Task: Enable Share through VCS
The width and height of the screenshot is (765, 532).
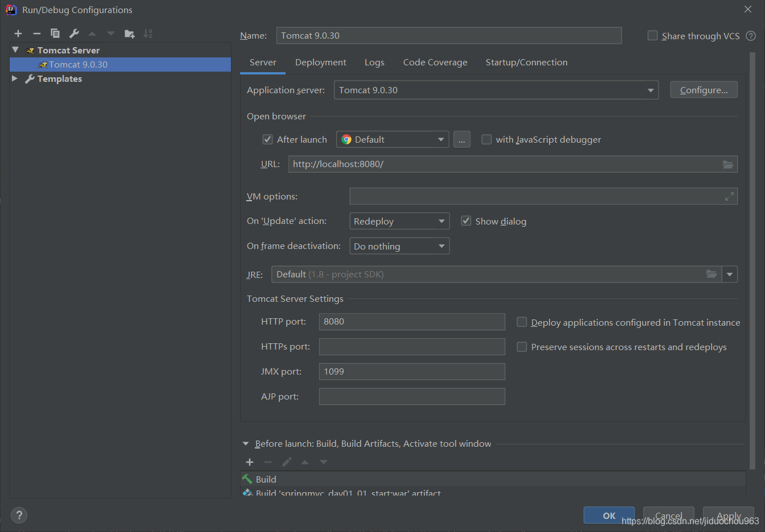Action: tap(652, 36)
